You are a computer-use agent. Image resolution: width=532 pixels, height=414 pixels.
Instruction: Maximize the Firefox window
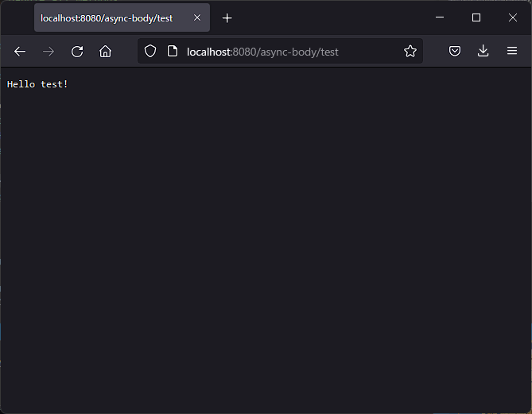coord(476,17)
